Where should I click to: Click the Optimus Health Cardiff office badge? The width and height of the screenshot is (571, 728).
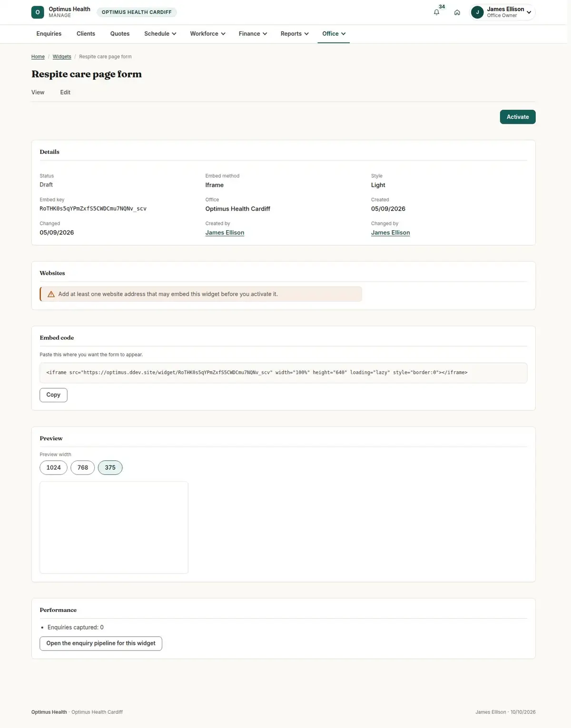137,12
